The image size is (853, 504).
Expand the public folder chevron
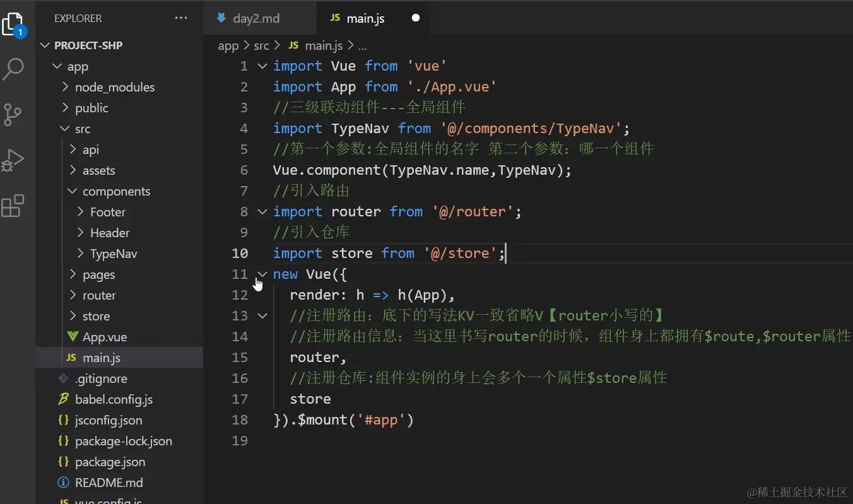pyautogui.click(x=65, y=108)
